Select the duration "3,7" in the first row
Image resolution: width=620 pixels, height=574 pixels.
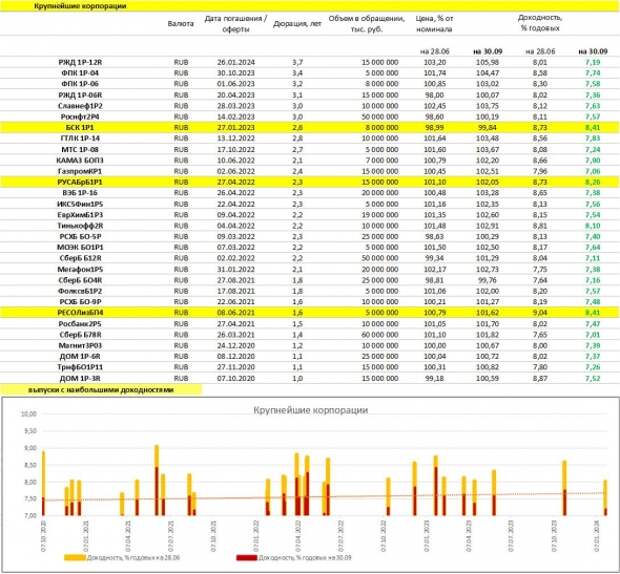(x=297, y=62)
